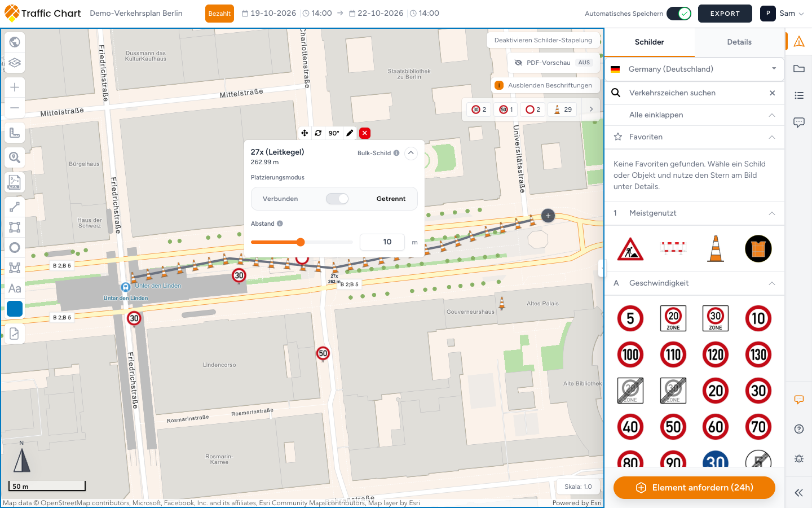Open the blue color swatch

point(15,309)
